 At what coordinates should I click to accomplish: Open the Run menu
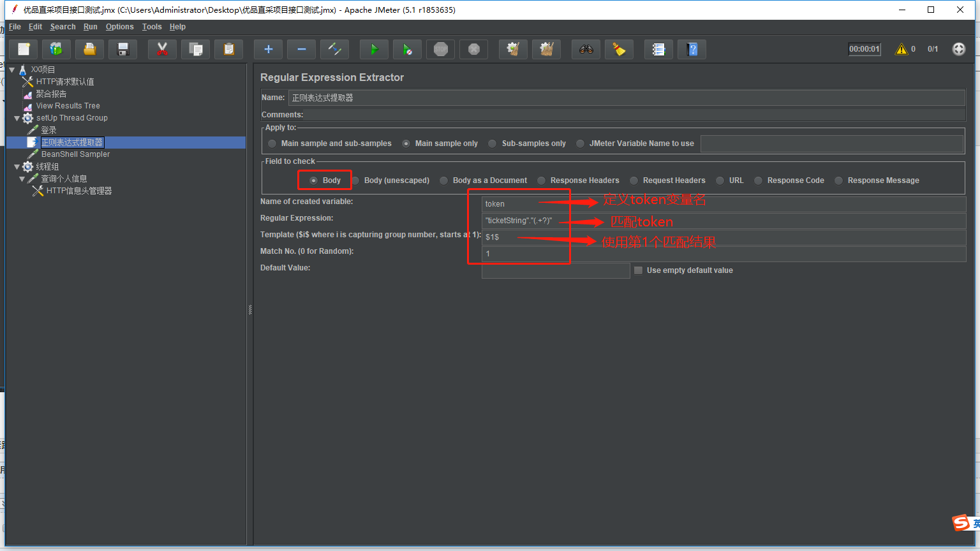[x=90, y=27]
